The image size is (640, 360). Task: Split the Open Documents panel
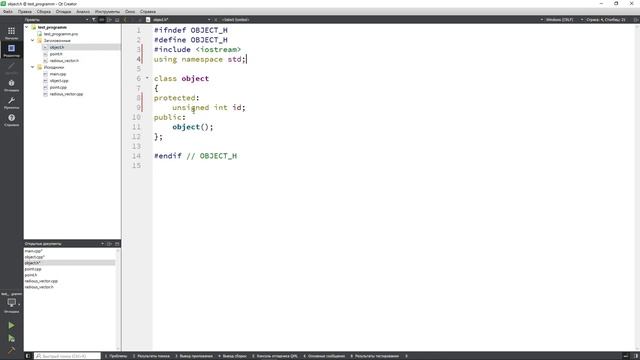[x=109, y=244]
